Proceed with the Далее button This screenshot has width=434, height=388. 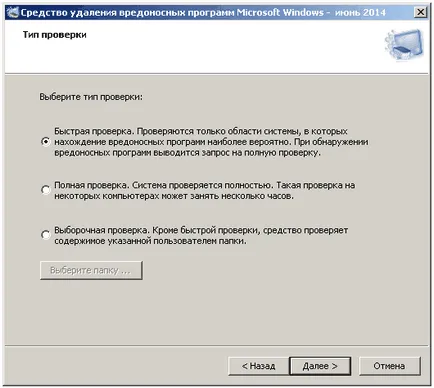[x=320, y=366]
